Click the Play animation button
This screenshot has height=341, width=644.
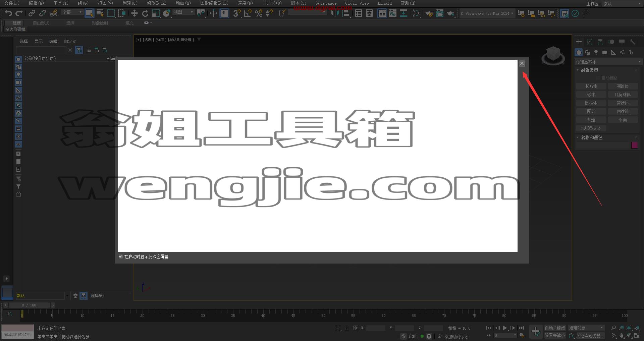point(505,328)
